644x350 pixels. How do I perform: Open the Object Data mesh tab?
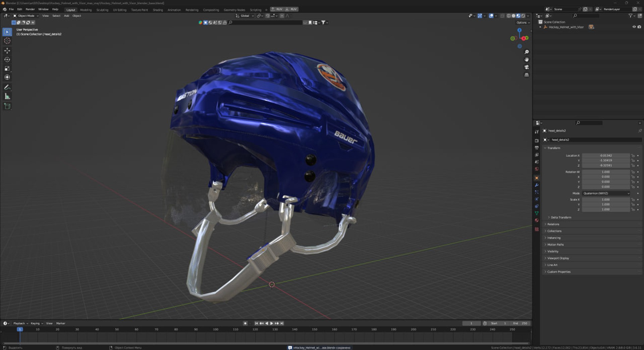[537, 213]
